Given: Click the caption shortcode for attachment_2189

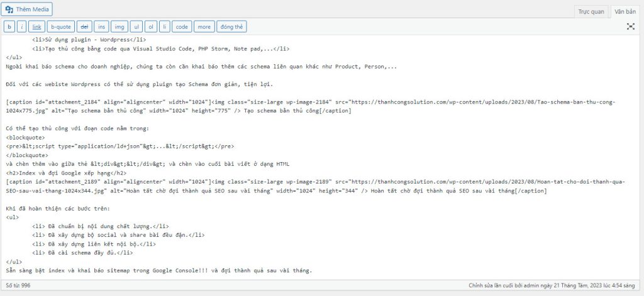Looking at the screenshot, I should (x=316, y=186).
